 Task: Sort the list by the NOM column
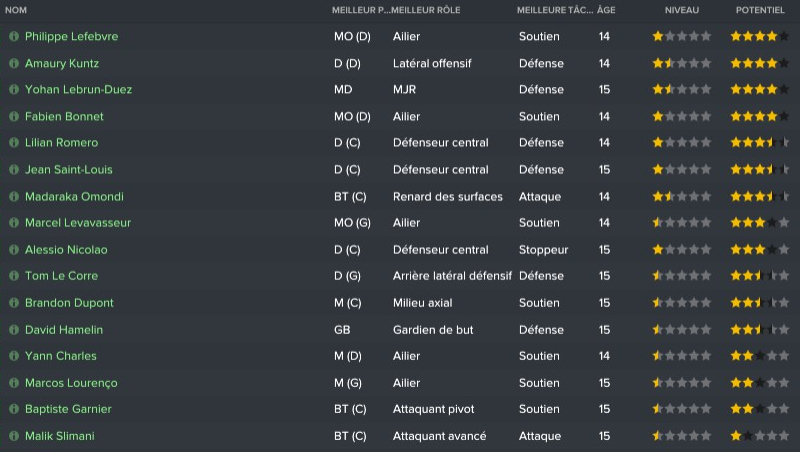click(17, 10)
